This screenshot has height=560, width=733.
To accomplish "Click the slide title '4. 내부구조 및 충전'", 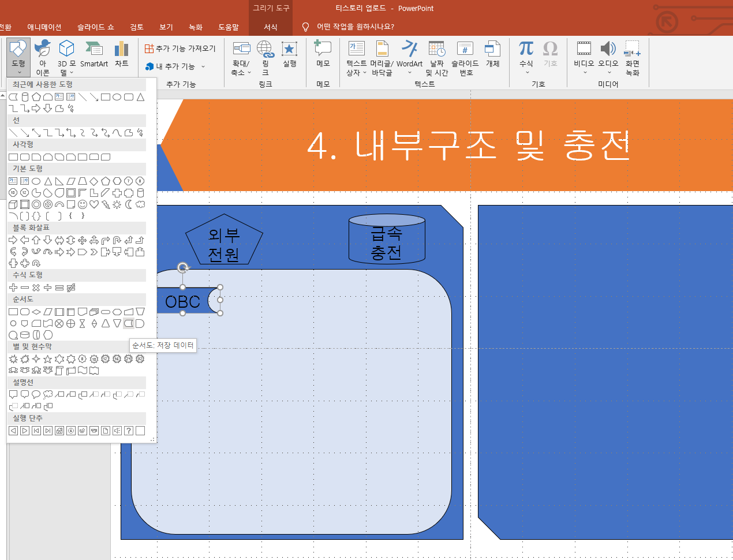I will (468, 145).
